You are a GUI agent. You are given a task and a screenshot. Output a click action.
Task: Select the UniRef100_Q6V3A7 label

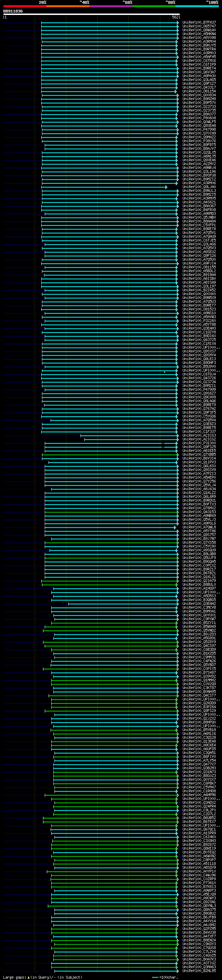(199, 72)
